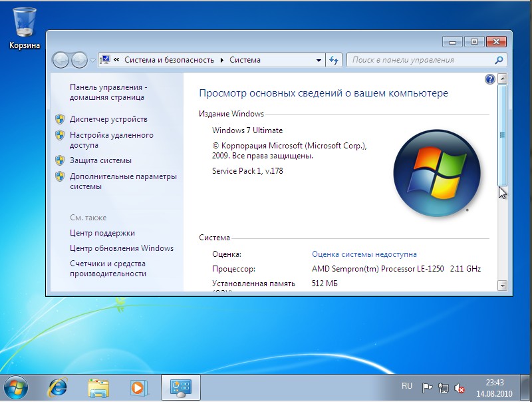This screenshot has width=532, height=402.
Task: Open Диспетчер устройств link
Action: 108,119
